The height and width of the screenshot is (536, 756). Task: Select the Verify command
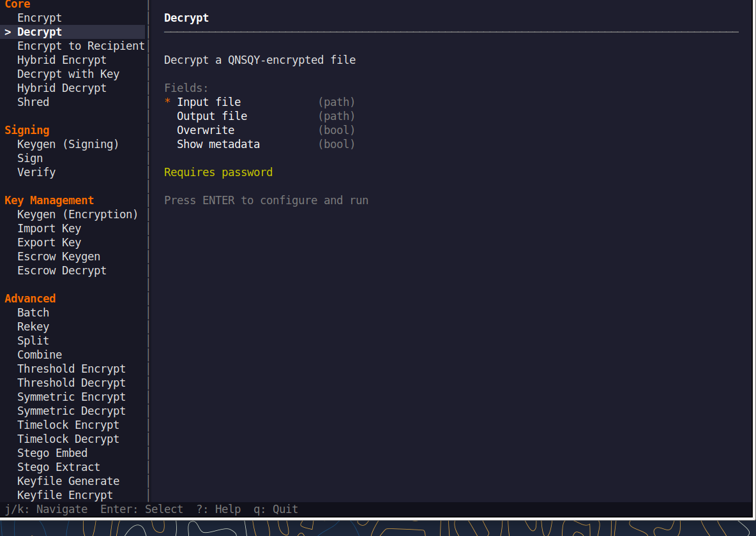pyautogui.click(x=36, y=172)
